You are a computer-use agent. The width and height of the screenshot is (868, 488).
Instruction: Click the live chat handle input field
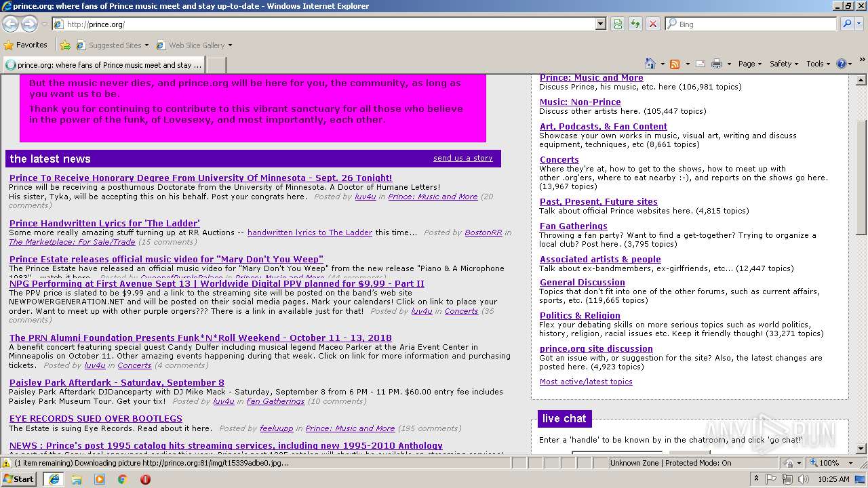pyautogui.click(x=616, y=452)
